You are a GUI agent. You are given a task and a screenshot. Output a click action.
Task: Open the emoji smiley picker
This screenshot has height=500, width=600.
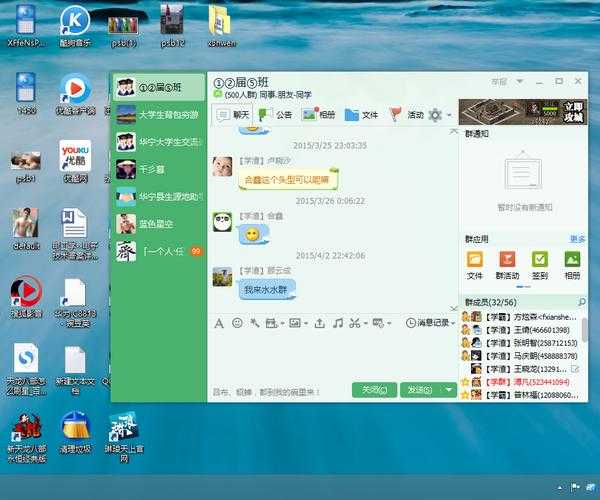click(237, 323)
